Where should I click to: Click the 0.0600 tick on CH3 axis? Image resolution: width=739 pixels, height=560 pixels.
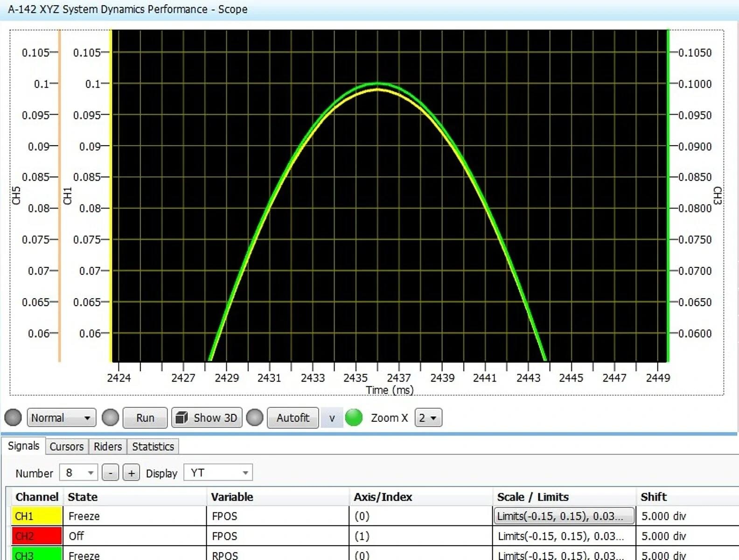point(695,333)
